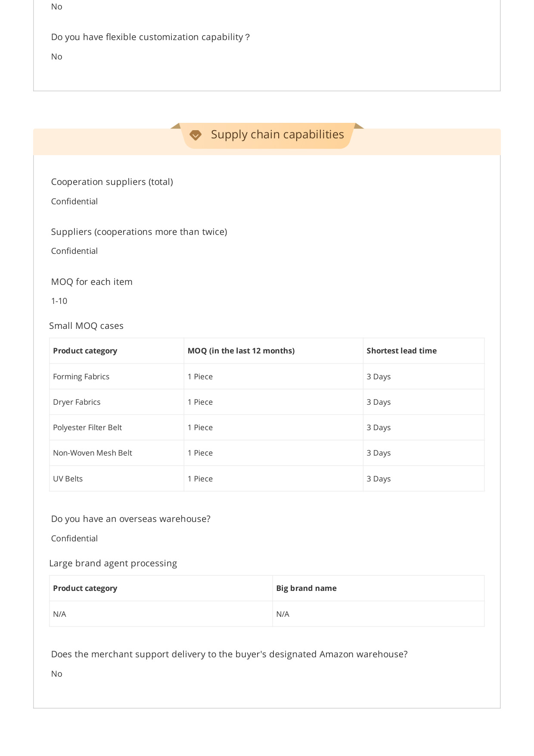Viewport: 534px width, 756px height.
Task: Select the flexible customization capability question
Action: pyautogui.click(x=150, y=37)
